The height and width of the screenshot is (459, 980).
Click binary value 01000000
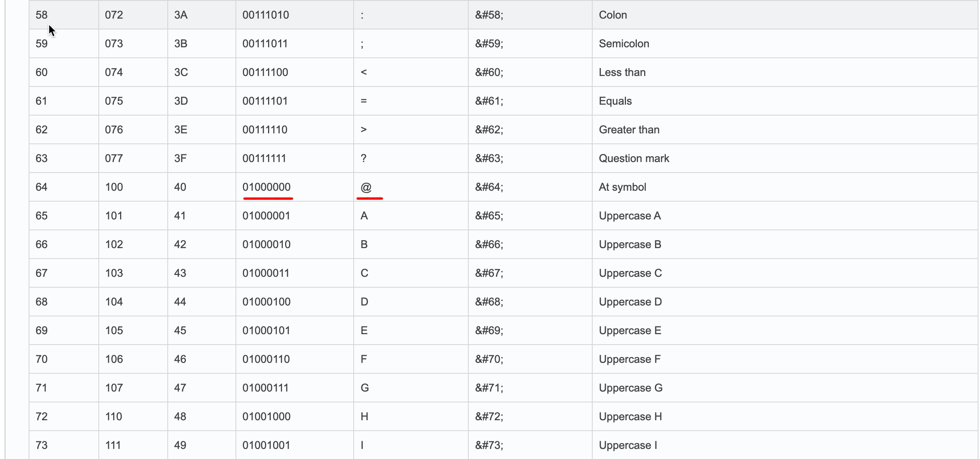[x=266, y=187]
